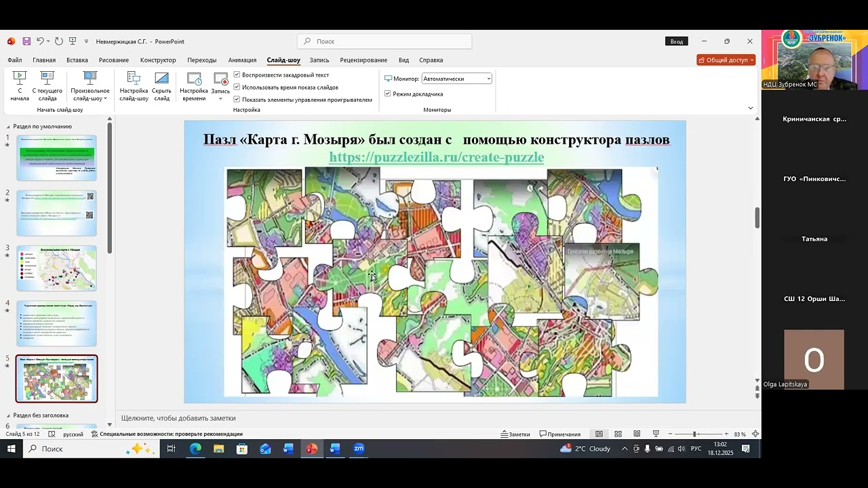Viewport: 868px width, 488px height.
Task: Switch to 'Рецензирование' ribbon tab
Action: (363, 60)
